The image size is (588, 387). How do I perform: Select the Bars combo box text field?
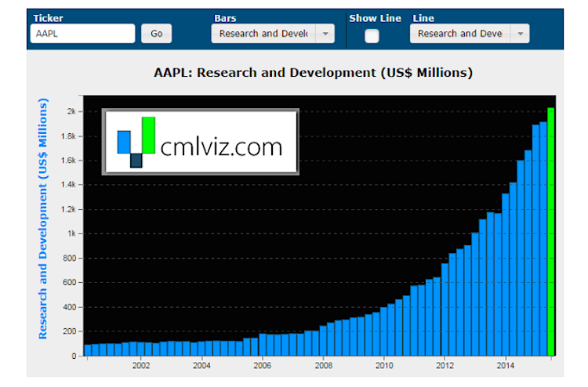[x=263, y=34]
